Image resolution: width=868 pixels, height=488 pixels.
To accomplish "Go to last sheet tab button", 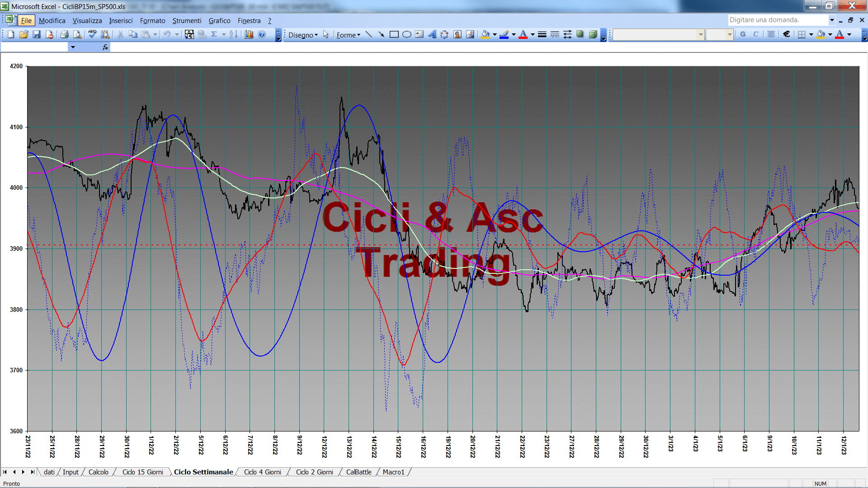I will coord(33,472).
